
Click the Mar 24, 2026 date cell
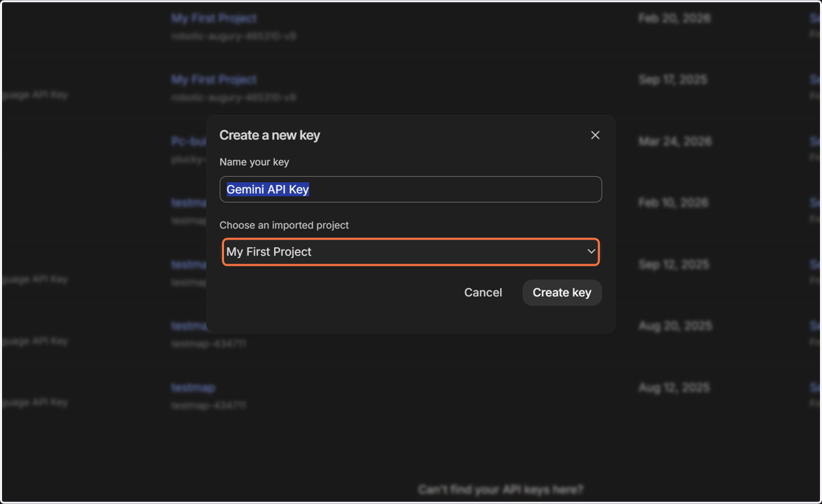(675, 142)
